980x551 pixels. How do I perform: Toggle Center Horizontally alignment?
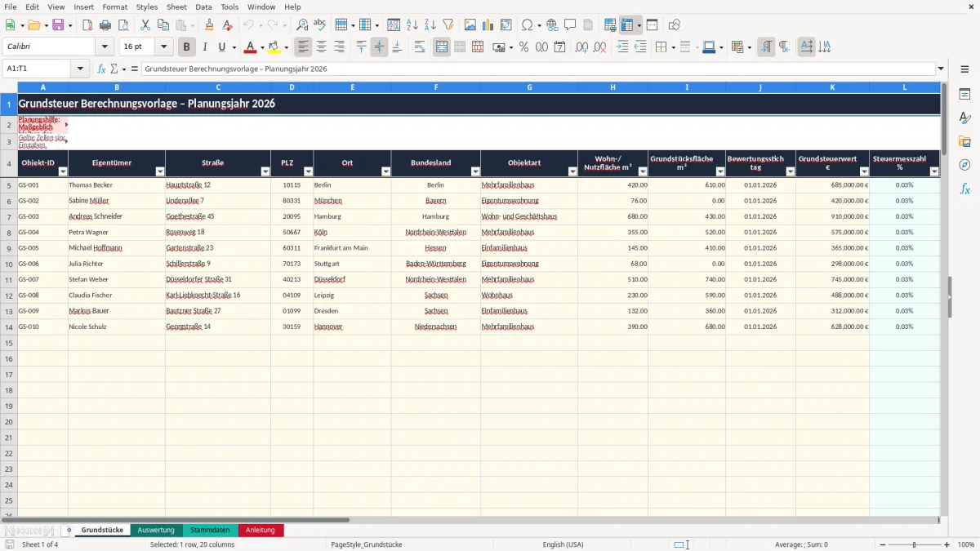tap(322, 47)
